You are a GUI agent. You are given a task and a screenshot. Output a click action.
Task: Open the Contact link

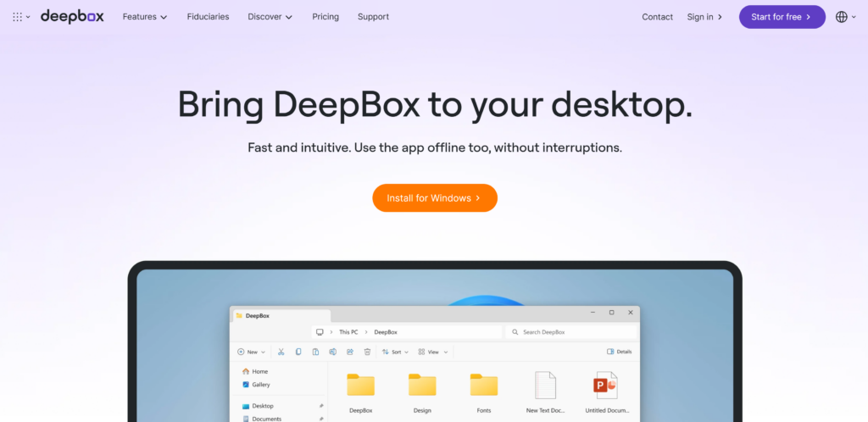pos(657,17)
